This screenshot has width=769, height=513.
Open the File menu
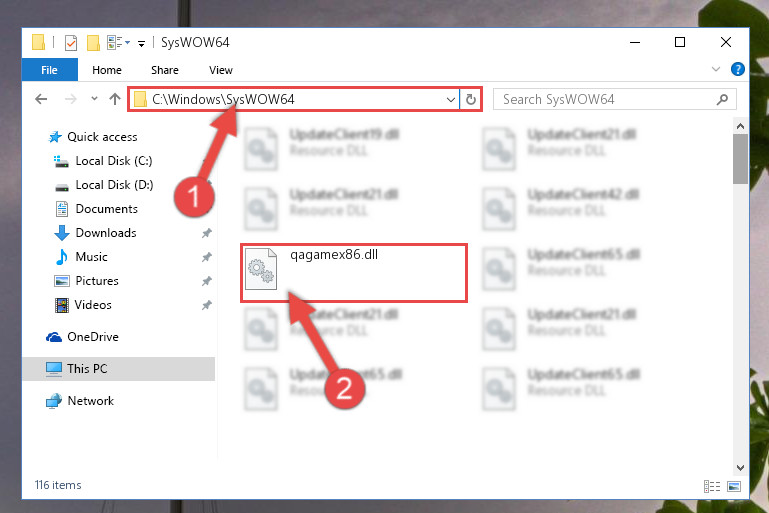click(50, 70)
